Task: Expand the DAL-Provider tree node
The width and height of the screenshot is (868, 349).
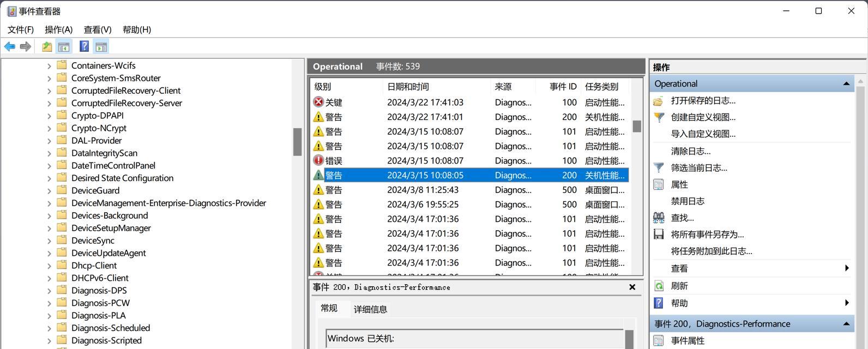Action: click(x=49, y=141)
